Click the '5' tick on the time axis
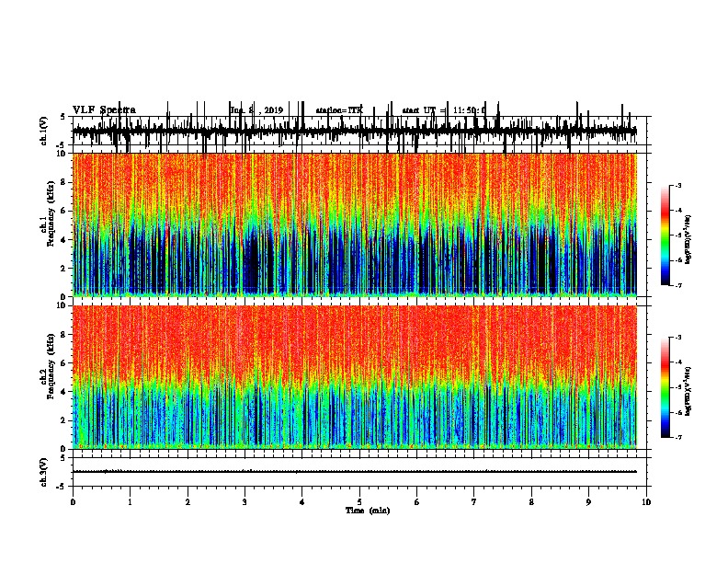 coord(359,502)
